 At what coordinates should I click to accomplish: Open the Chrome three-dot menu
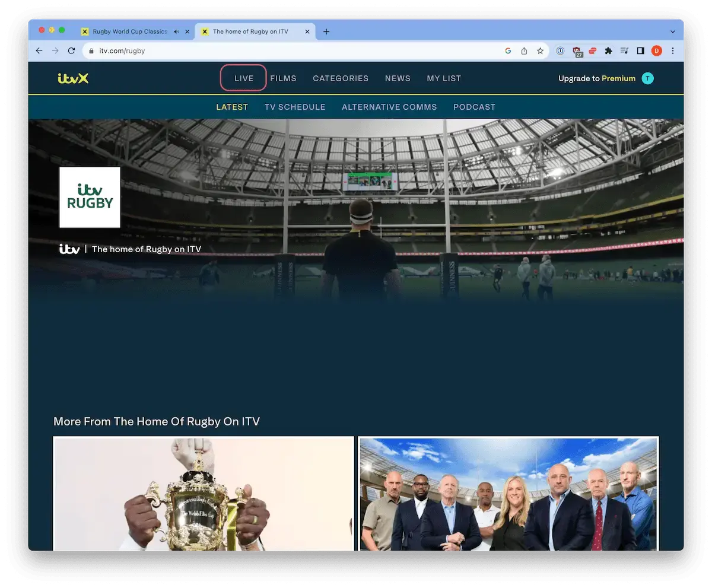(x=672, y=51)
